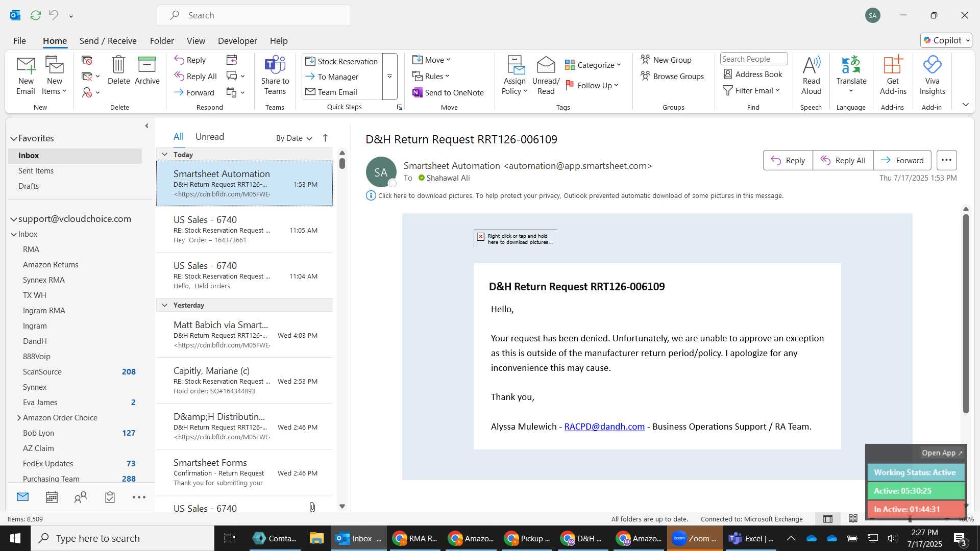Screen dimensions: 980x551
Task: Open the Move dropdown
Action: pos(431,60)
